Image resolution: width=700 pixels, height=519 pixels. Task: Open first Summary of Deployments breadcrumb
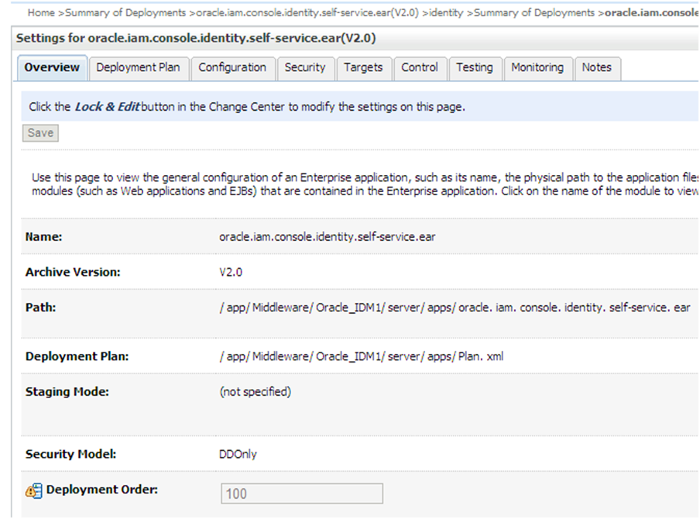[125, 12]
